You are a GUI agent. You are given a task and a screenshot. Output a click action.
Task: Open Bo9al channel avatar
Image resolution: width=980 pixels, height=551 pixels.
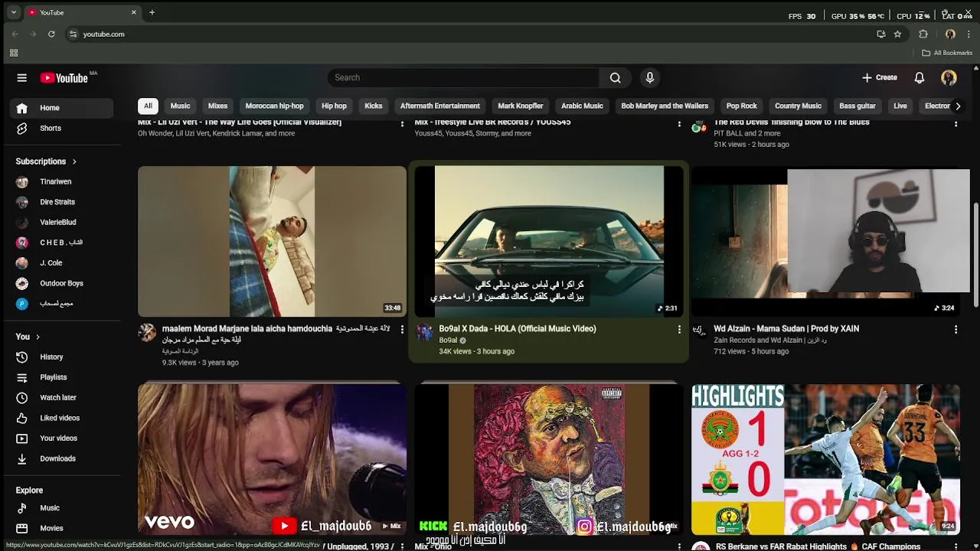[424, 332]
